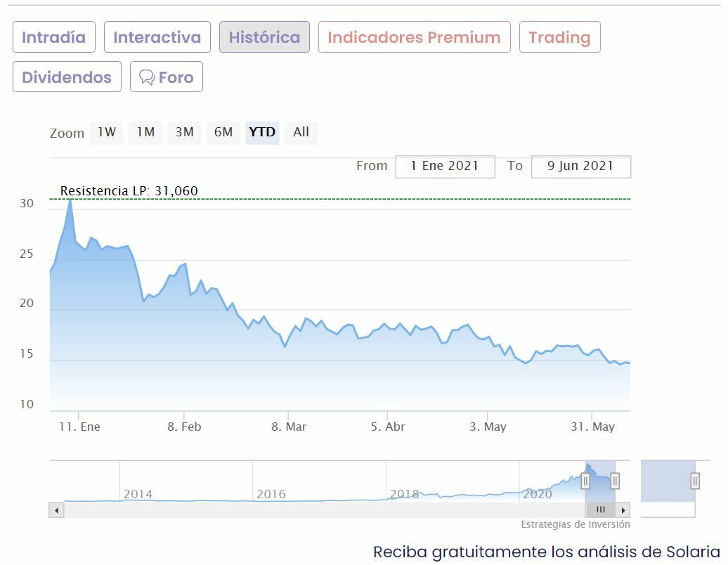Click the navigator scroll-left arrow

56,509
